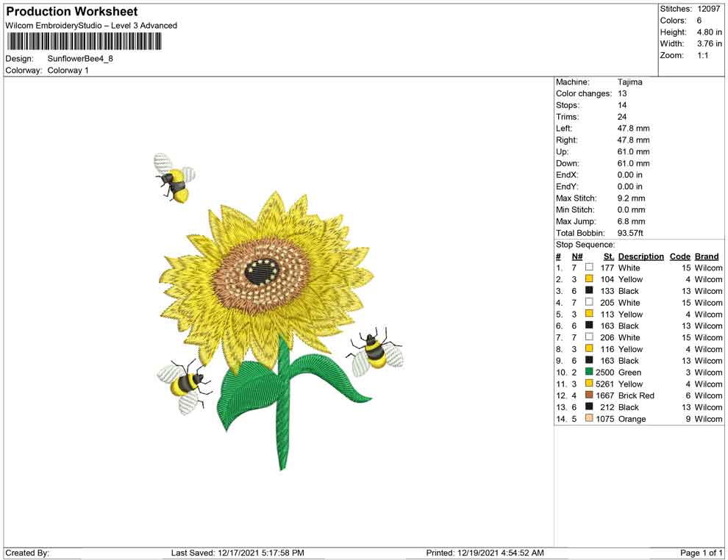Click the 'Brick Red' description in row 12
The height and width of the screenshot is (560, 728).
pyautogui.click(x=636, y=395)
